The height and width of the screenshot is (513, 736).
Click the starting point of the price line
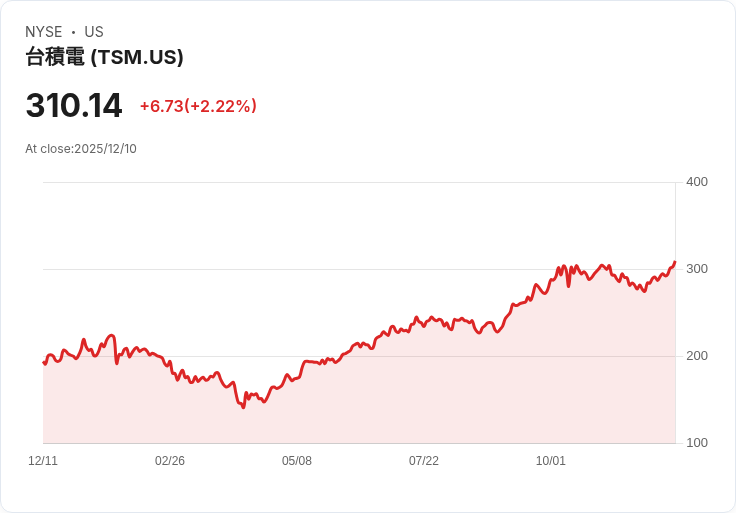click(x=44, y=363)
